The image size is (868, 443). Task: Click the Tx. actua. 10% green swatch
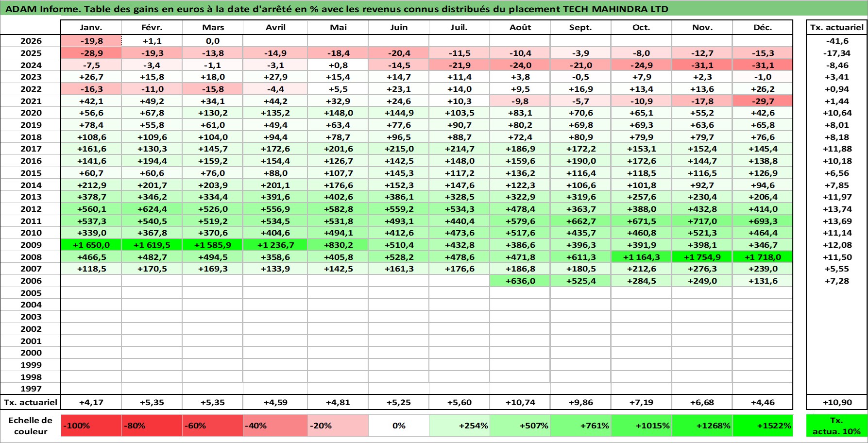836,426
